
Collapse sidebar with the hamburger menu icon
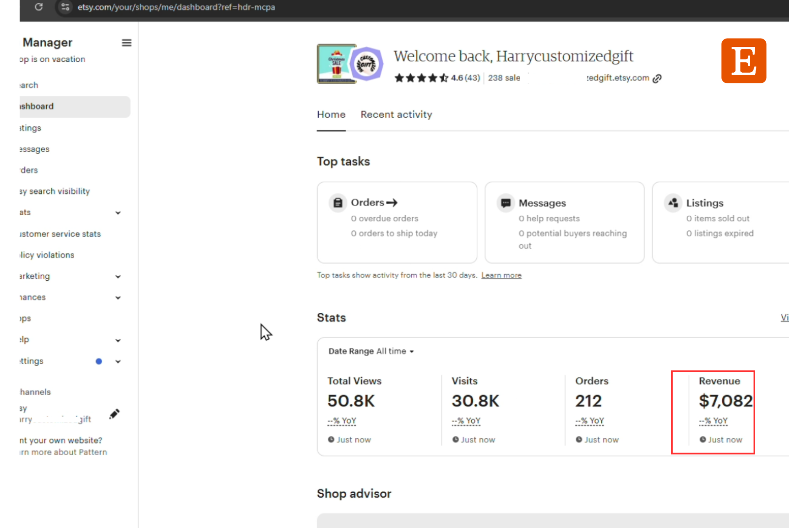pyautogui.click(x=127, y=43)
